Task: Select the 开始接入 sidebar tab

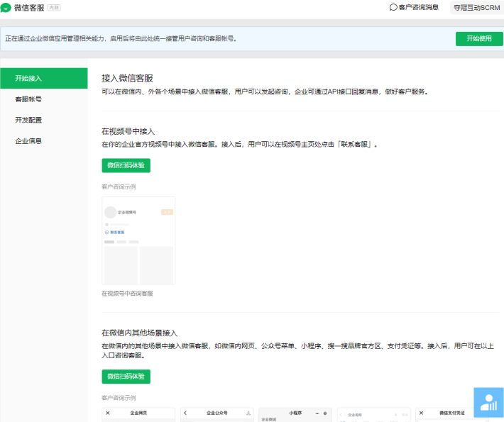Action: [x=28, y=78]
